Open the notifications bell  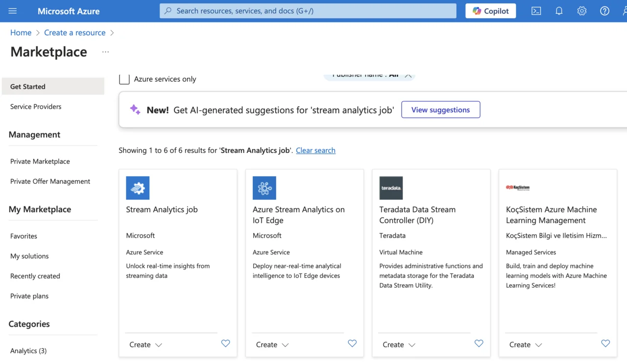point(559,11)
